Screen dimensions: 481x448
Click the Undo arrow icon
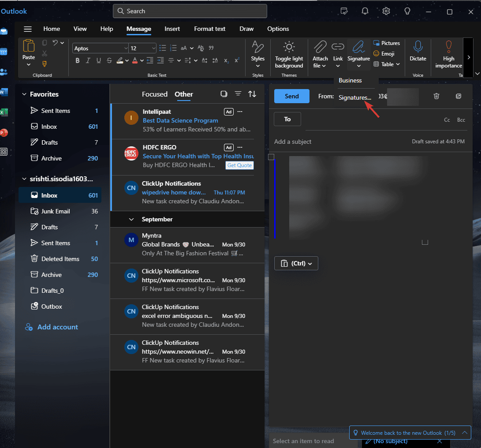coord(55,43)
